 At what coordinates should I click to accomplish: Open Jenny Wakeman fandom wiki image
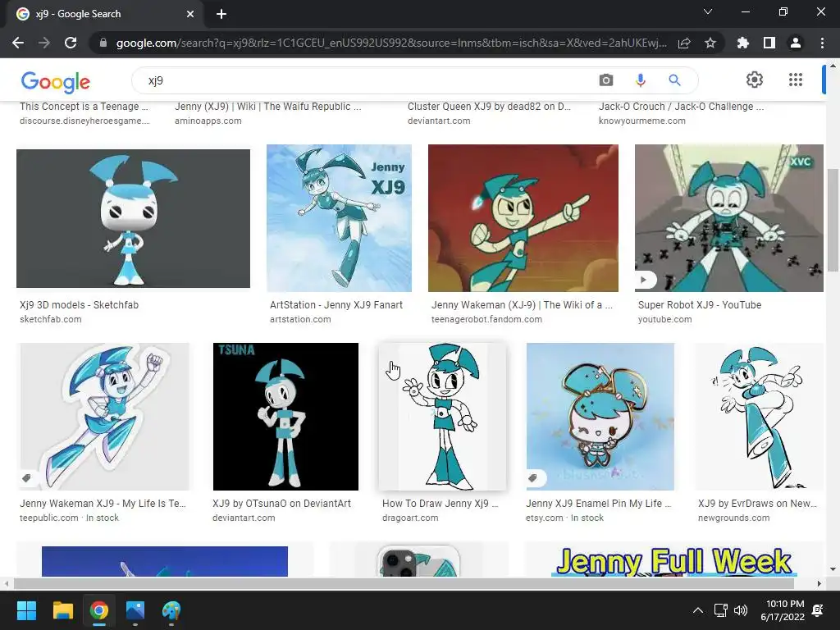(523, 218)
